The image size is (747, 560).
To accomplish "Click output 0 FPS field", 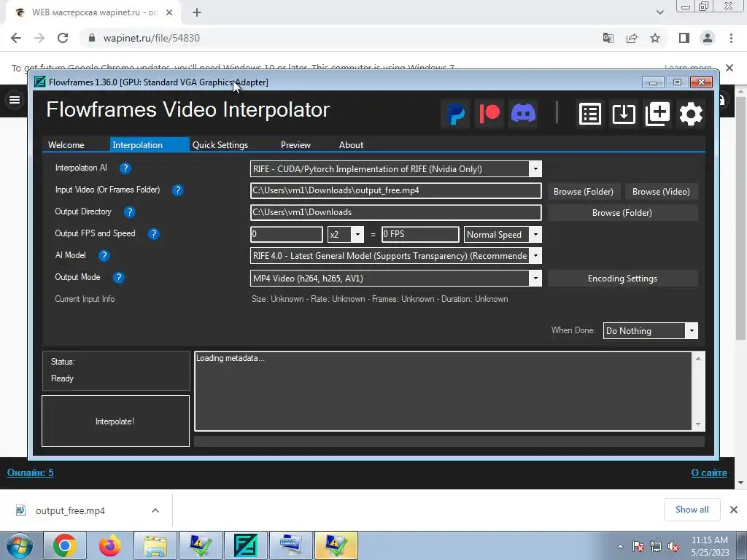I will click(x=420, y=234).
